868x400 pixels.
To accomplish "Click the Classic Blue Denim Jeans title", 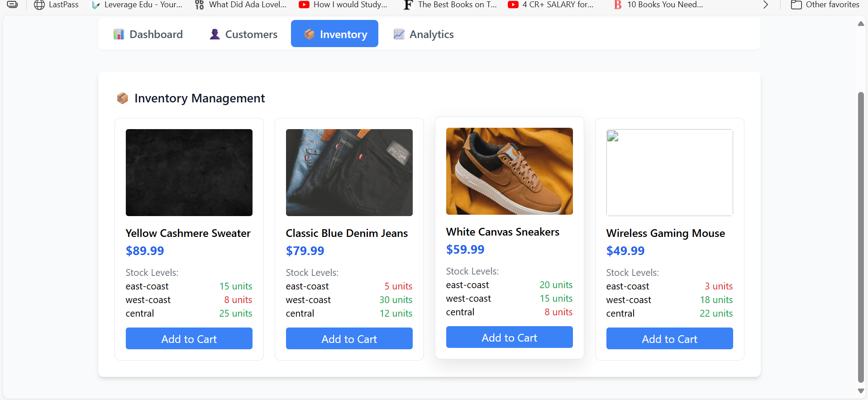I will [x=347, y=233].
